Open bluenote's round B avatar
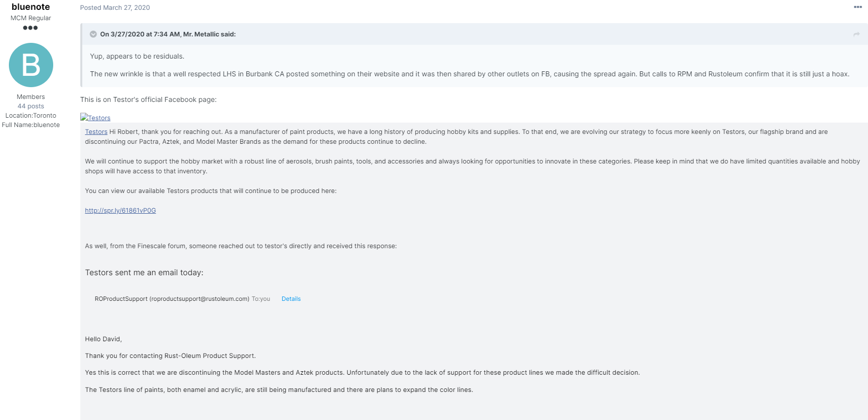This screenshot has width=868, height=420. [31, 65]
